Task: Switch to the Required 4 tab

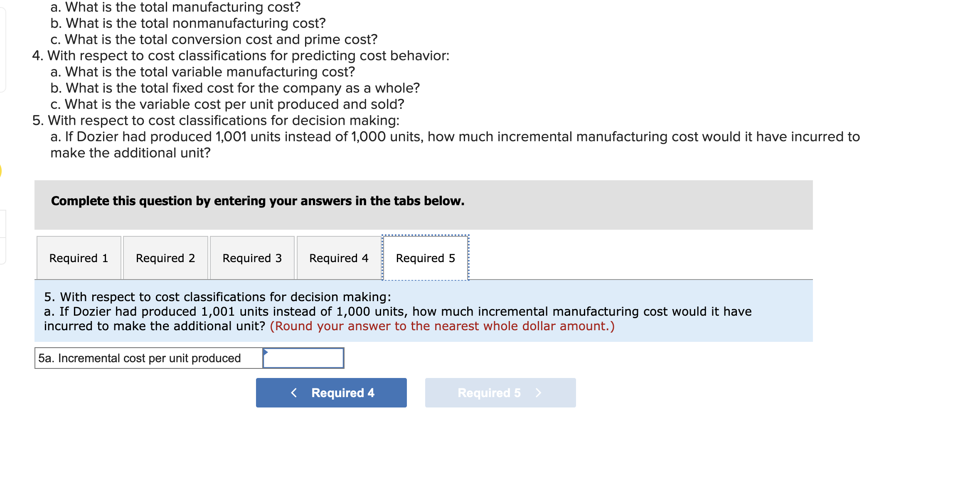Action: 338,258
